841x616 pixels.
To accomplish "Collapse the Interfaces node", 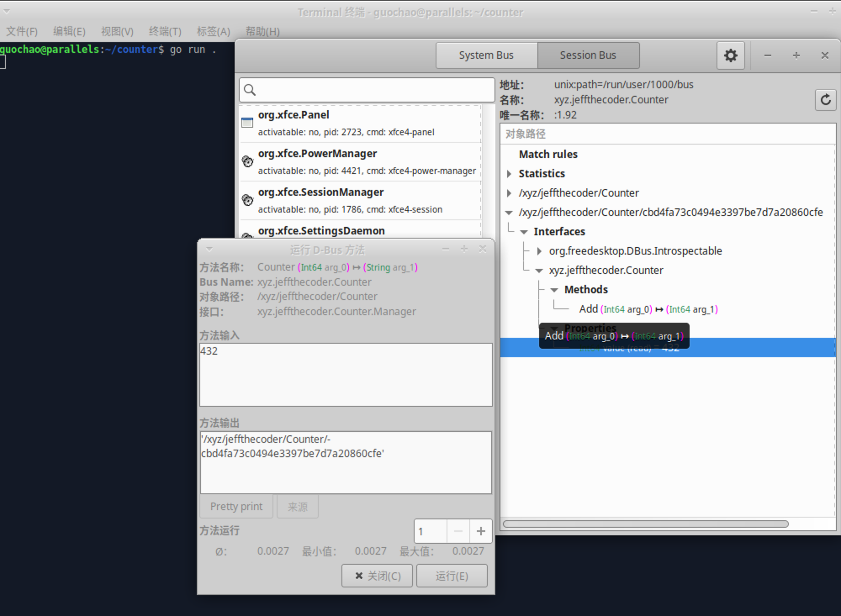I will [524, 232].
